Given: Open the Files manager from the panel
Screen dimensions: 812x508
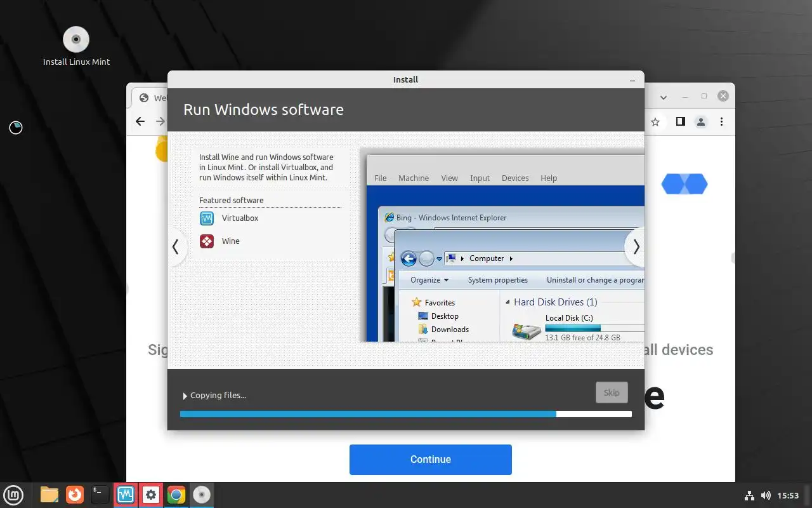Looking at the screenshot, I should (49, 495).
